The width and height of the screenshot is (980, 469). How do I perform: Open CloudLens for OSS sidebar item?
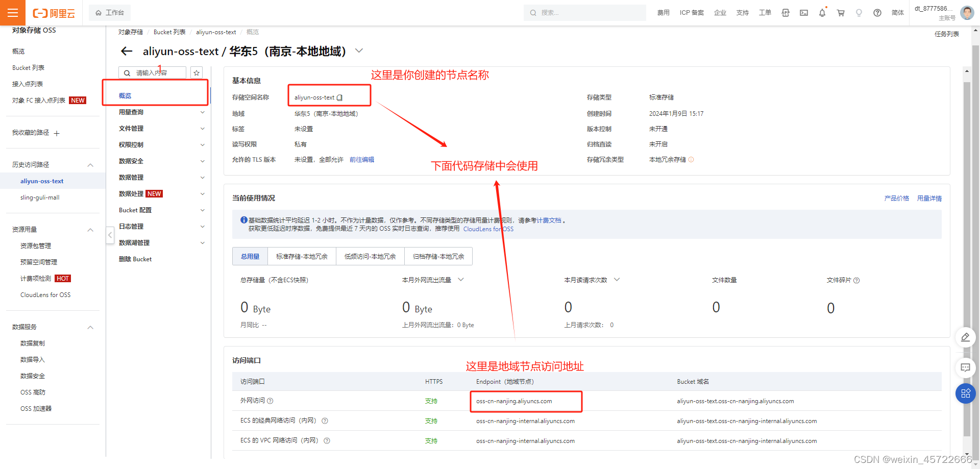point(45,295)
